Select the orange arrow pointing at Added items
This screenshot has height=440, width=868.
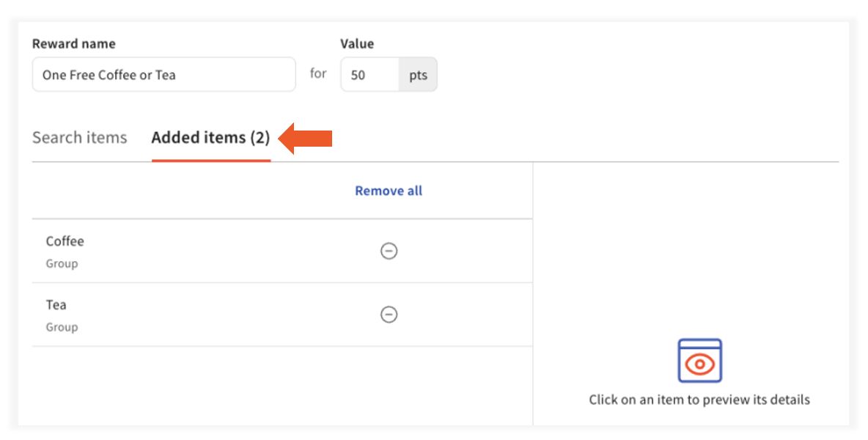[x=304, y=138]
